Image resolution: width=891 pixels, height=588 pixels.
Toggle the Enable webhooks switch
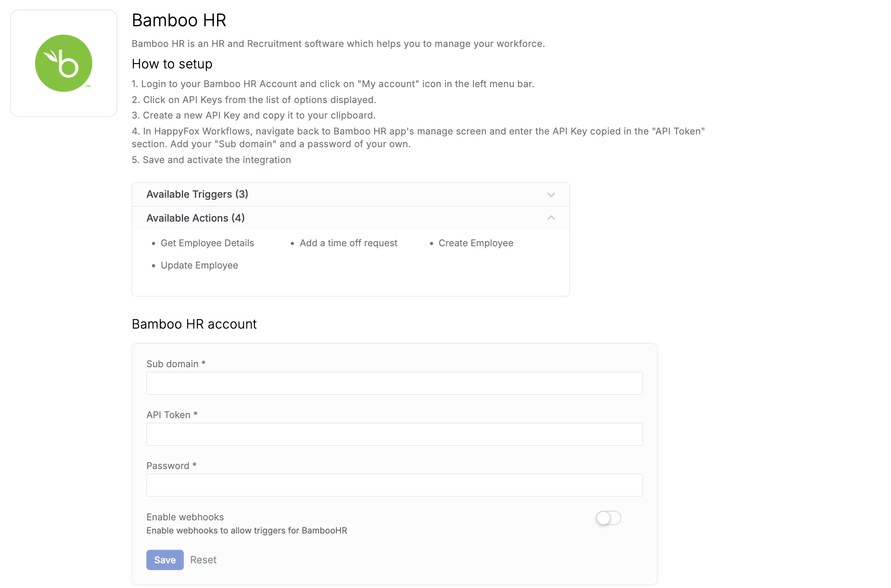pyautogui.click(x=608, y=518)
